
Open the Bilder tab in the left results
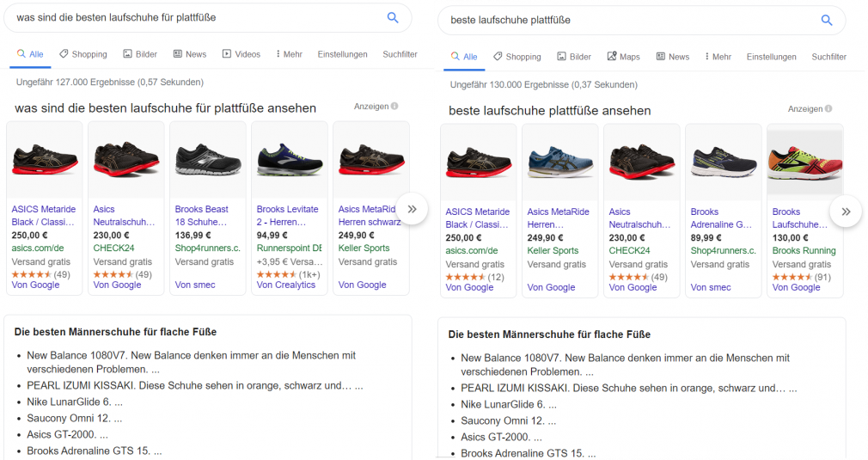140,54
